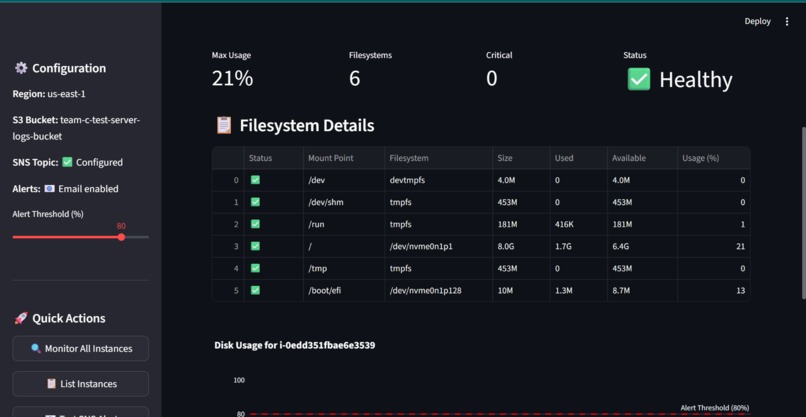Click the 1.3M used cell

click(578, 291)
